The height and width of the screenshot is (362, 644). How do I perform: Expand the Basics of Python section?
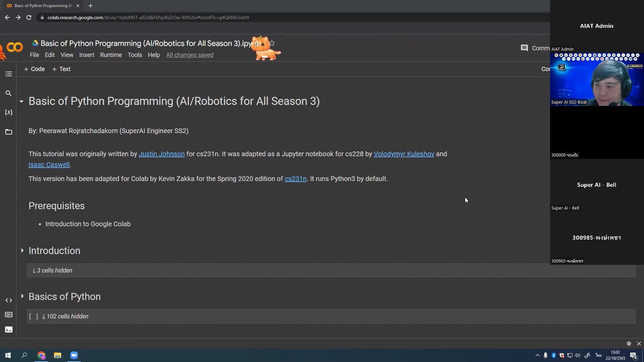pos(22,296)
